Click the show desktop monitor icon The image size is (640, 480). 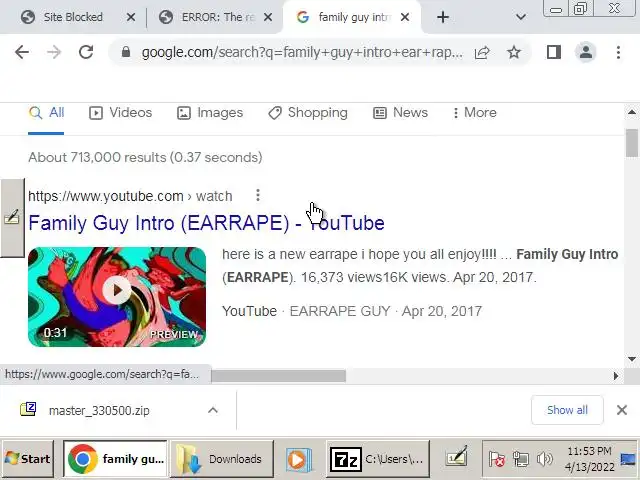(x=629, y=459)
